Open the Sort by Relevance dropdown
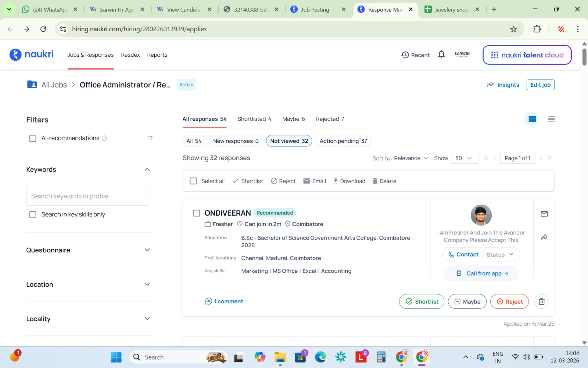Image resolution: width=588 pixels, height=368 pixels. pos(411,158)
